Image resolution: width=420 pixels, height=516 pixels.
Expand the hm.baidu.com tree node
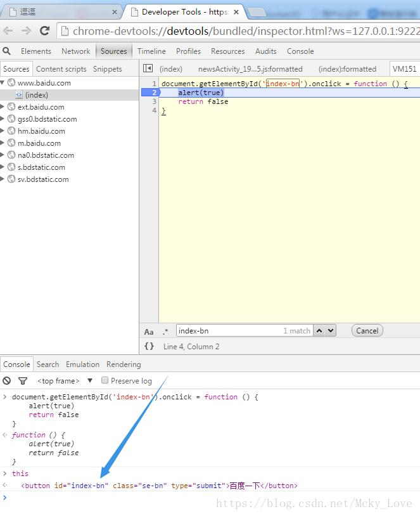click(x=3, y=131)
